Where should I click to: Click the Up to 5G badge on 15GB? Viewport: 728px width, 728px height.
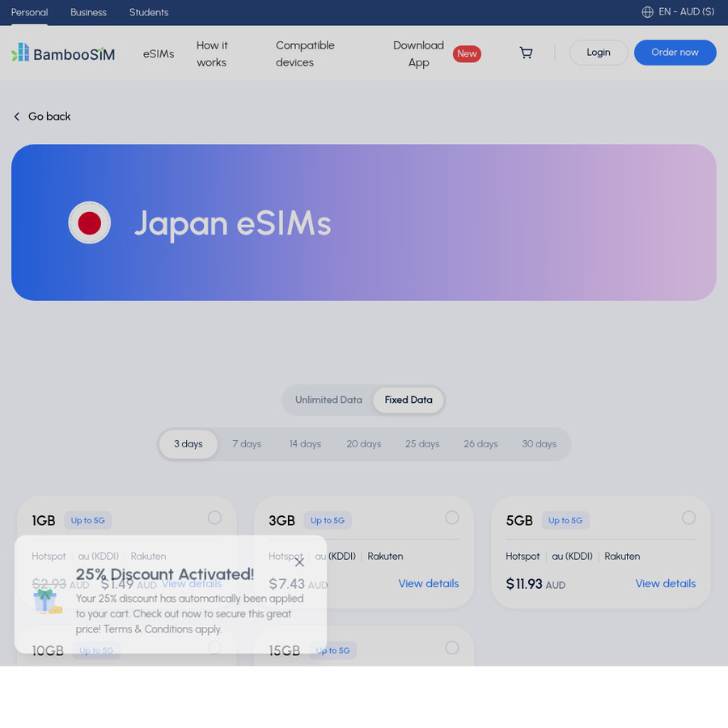click(333, 650)
